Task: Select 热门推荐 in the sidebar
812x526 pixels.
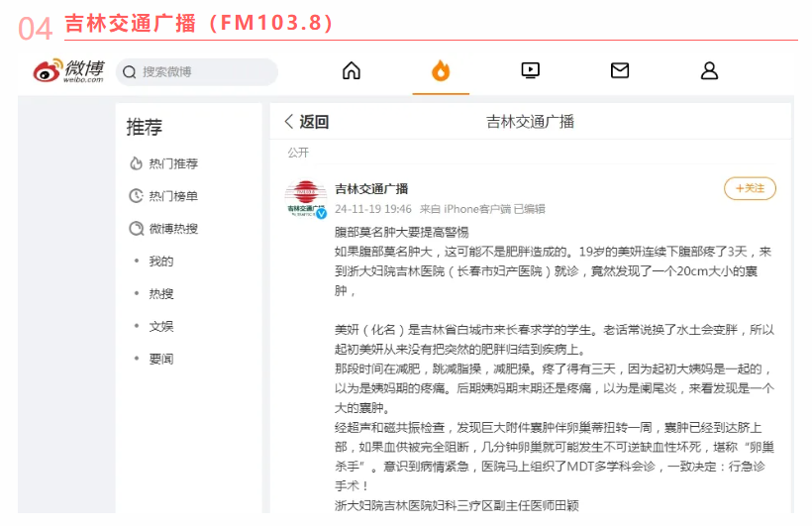Action: coord(173,163)
